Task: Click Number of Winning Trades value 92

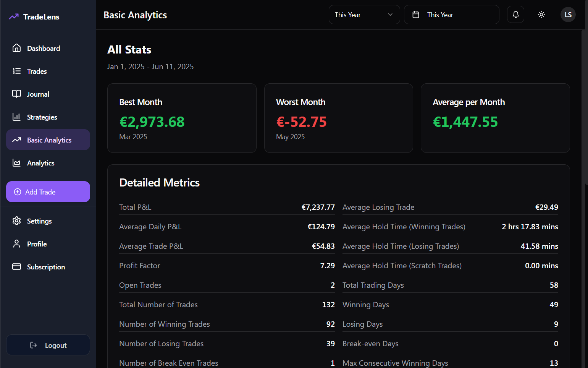Action: pos(331,324)
